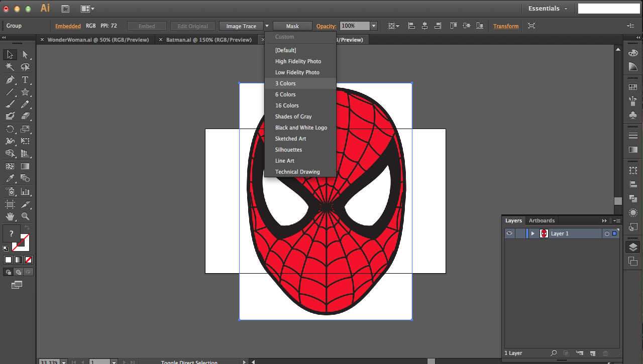Select the Mesh tool
This screenshot has height=364, width=643.
tap(10, 166)
